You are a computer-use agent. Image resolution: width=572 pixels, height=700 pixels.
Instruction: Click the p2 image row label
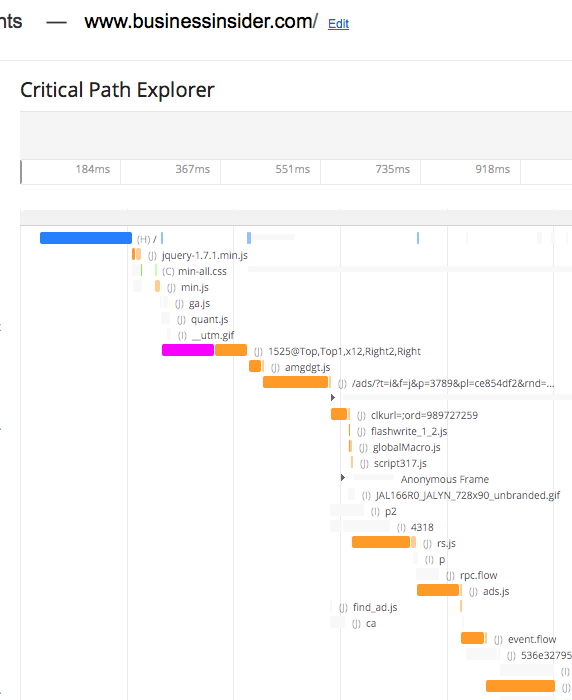(391, 512)
